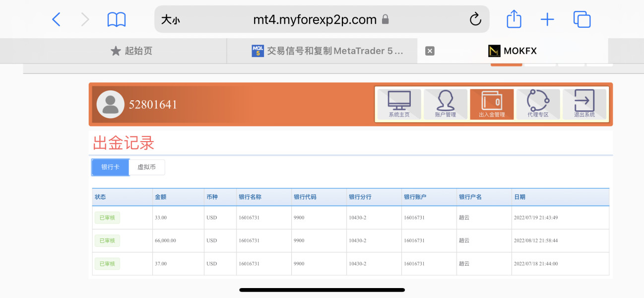Open 出入金管理 wallet icon
The image size is (644, 298).
(492, 104)
